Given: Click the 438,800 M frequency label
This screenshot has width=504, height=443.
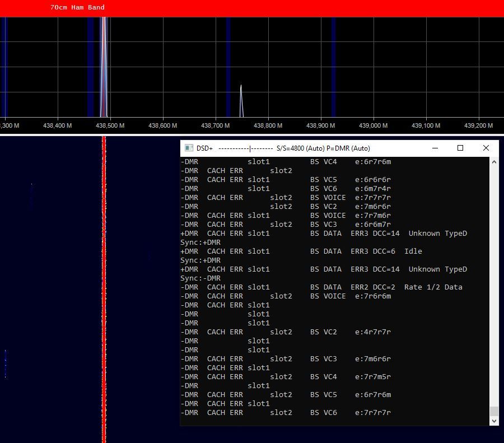Looking at the screenshot, I should point(268,125).
